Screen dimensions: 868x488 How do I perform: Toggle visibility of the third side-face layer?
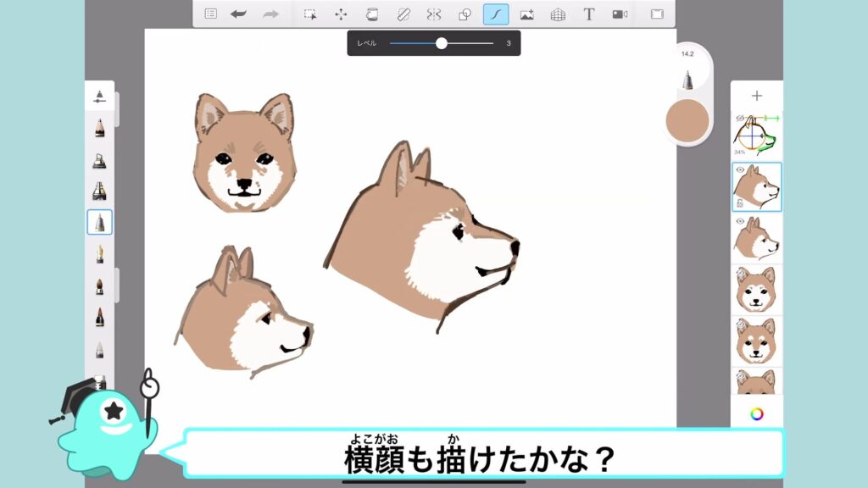(739, 221)
